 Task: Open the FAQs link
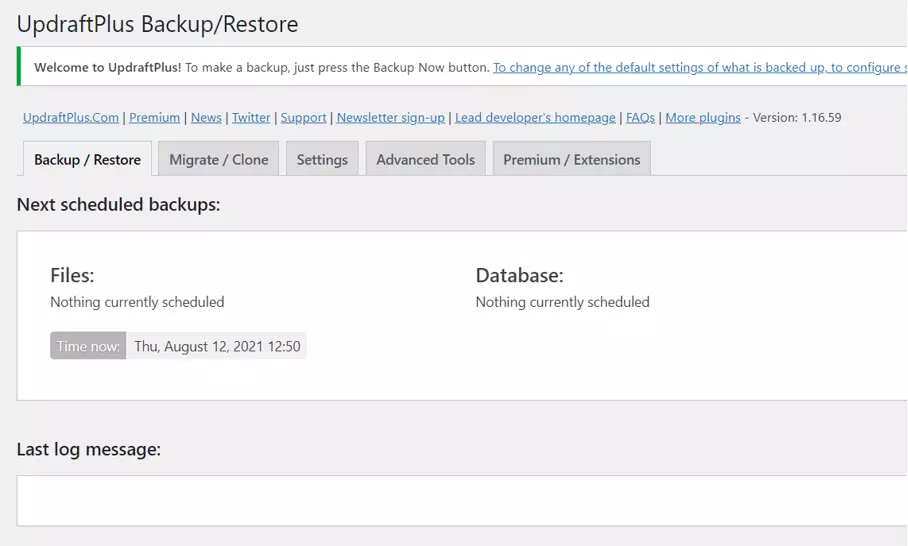pyautogui.click(x=640, y=118)
